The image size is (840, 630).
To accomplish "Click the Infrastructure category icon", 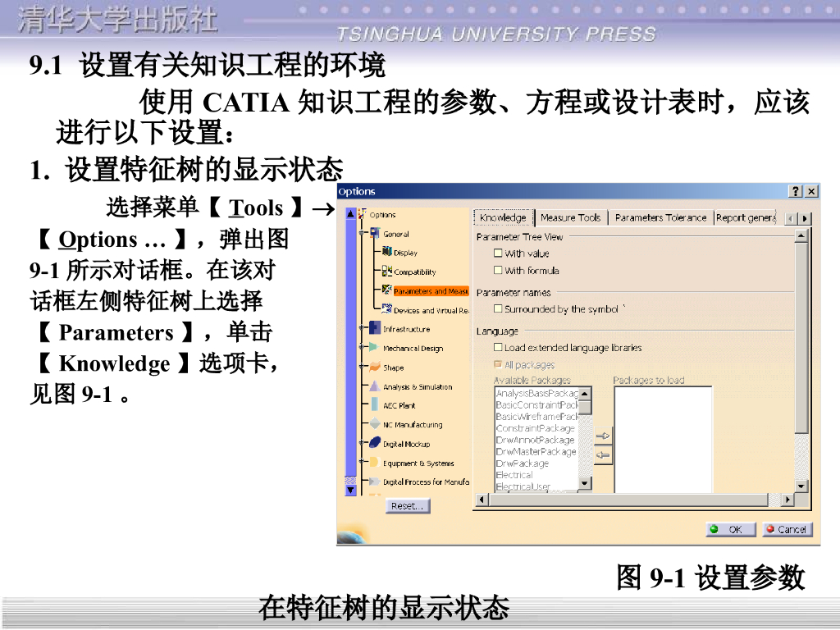I will coord(375,328).
